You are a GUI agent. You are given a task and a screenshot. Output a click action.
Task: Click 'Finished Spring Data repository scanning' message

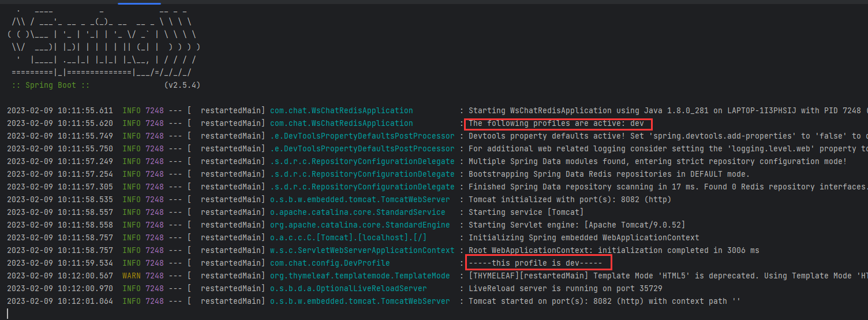click(x=668, y=187)
